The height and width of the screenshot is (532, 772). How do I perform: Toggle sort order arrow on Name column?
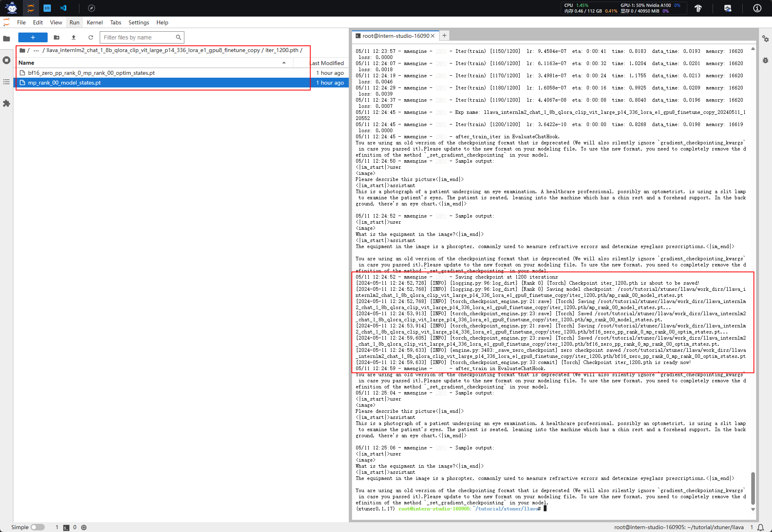284,63
